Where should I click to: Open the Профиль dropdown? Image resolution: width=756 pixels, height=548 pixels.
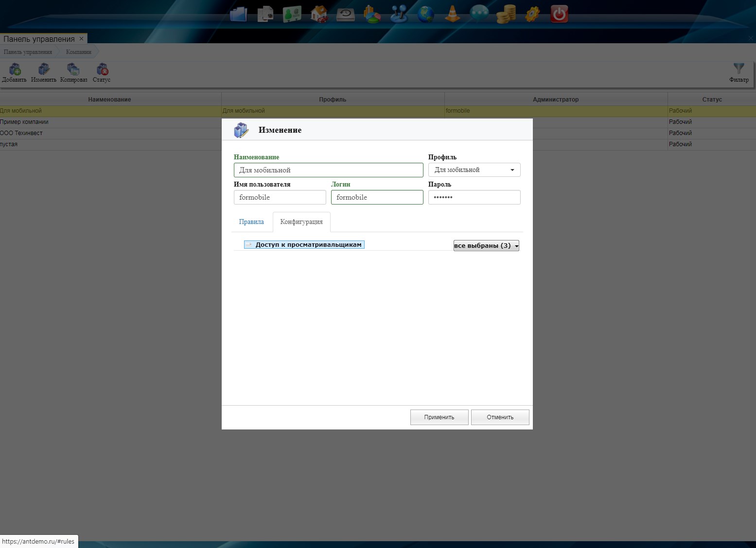pyautogui.click(x=474, y=170)
